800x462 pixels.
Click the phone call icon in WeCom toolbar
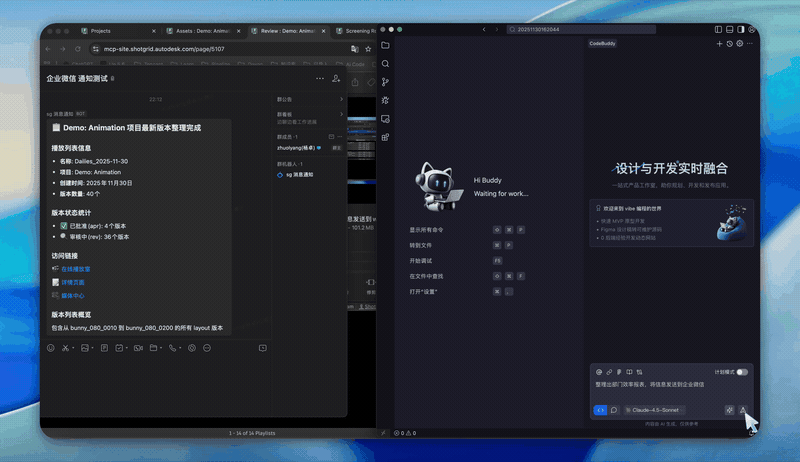(172, 348)
